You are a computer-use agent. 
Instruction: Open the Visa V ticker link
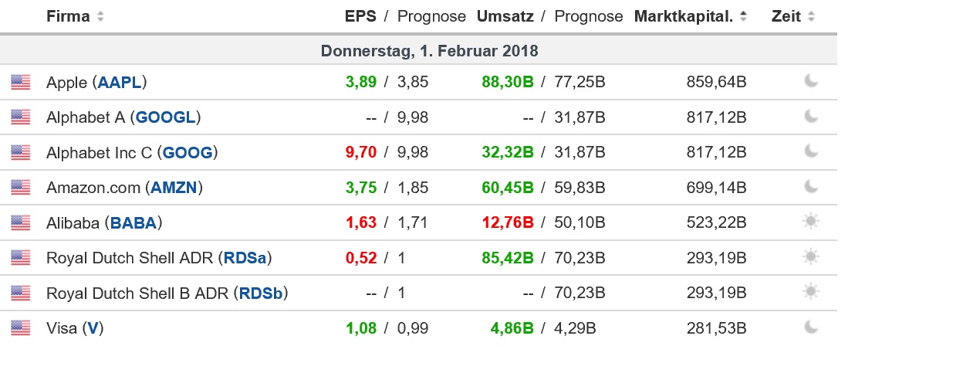(93, 328)
